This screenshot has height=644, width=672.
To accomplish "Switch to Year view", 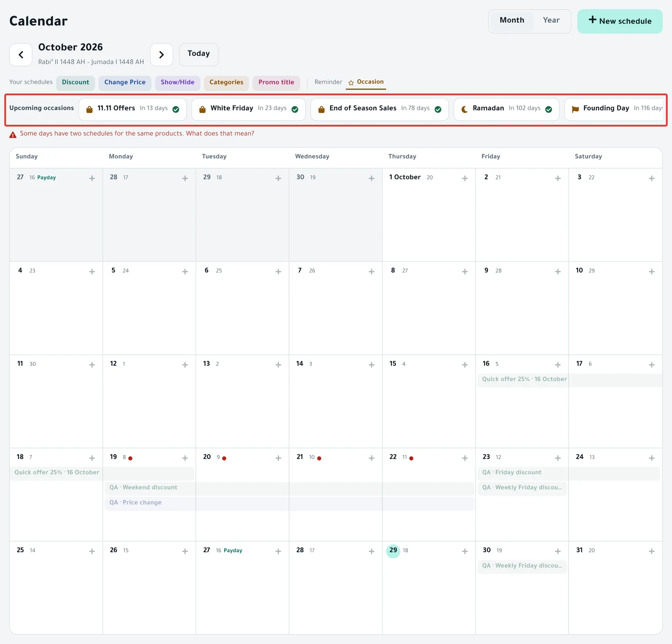I will point(551,21).
